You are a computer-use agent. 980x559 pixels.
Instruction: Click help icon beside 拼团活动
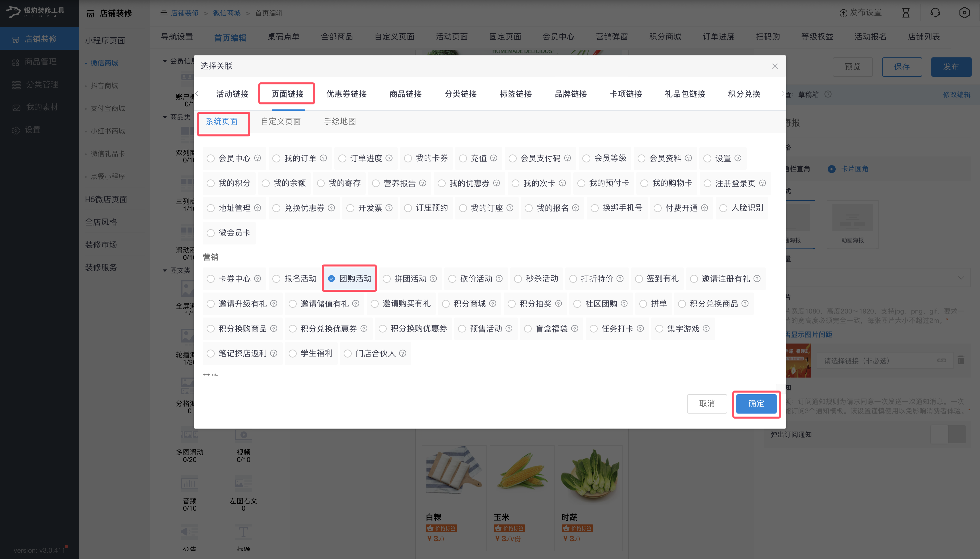433,279
